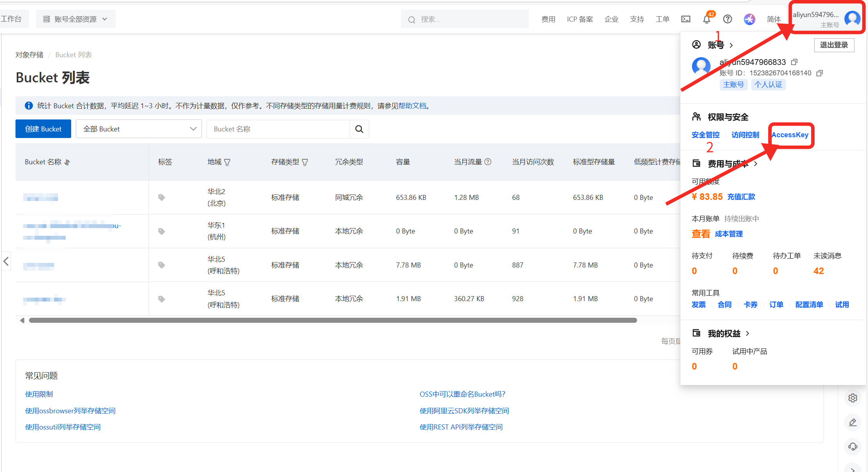Open the 简体 language menu

click(774, 19)
